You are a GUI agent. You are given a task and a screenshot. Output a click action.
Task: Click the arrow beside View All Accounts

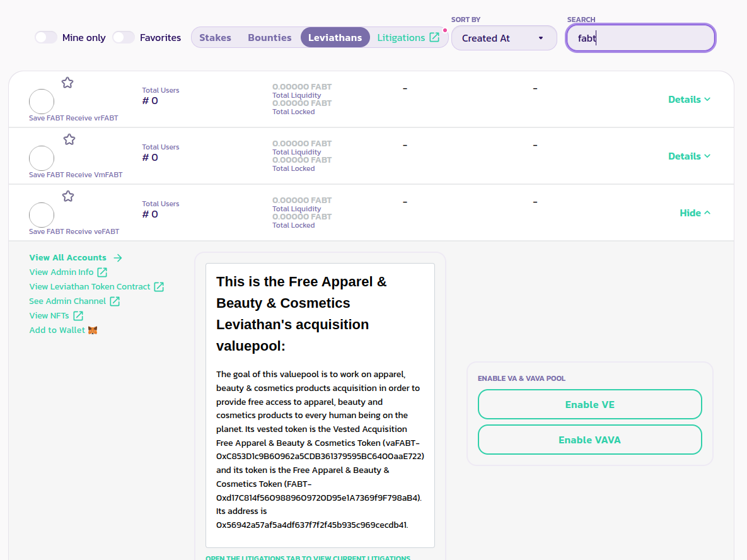pyautogui.click(x=117, y=257)
